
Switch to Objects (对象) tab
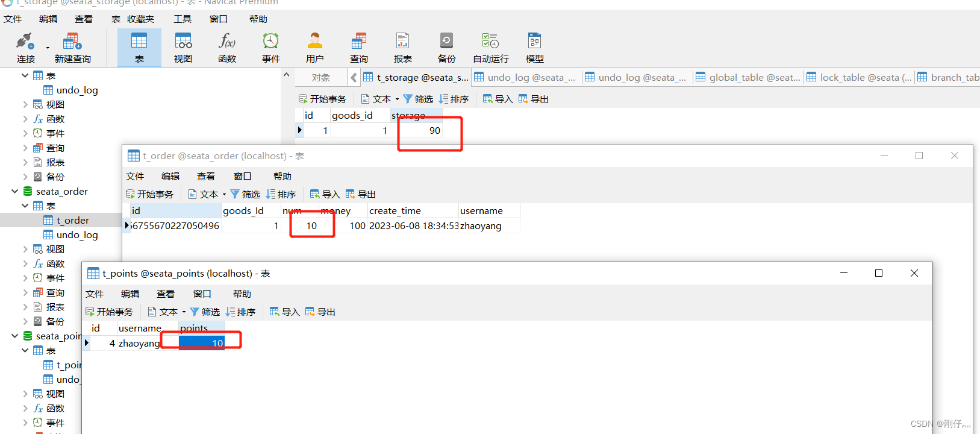[x=321, y=77]
